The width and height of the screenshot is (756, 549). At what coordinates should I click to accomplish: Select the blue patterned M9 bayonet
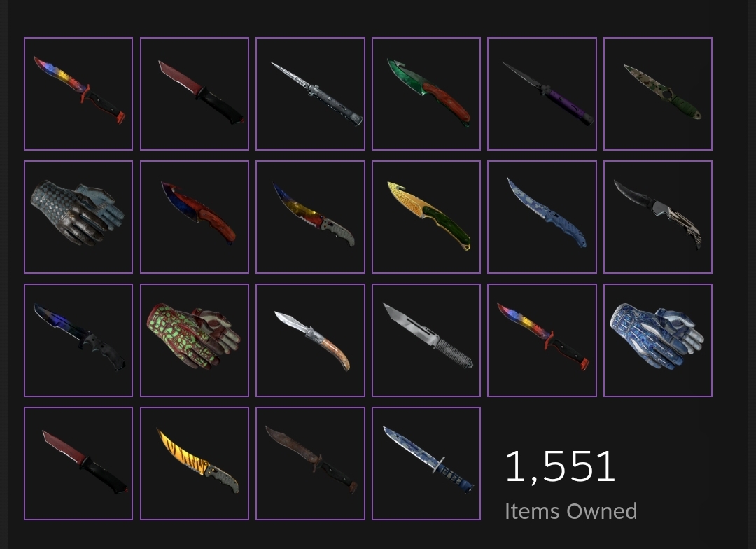pyautogui.click(x=426, y=464)
